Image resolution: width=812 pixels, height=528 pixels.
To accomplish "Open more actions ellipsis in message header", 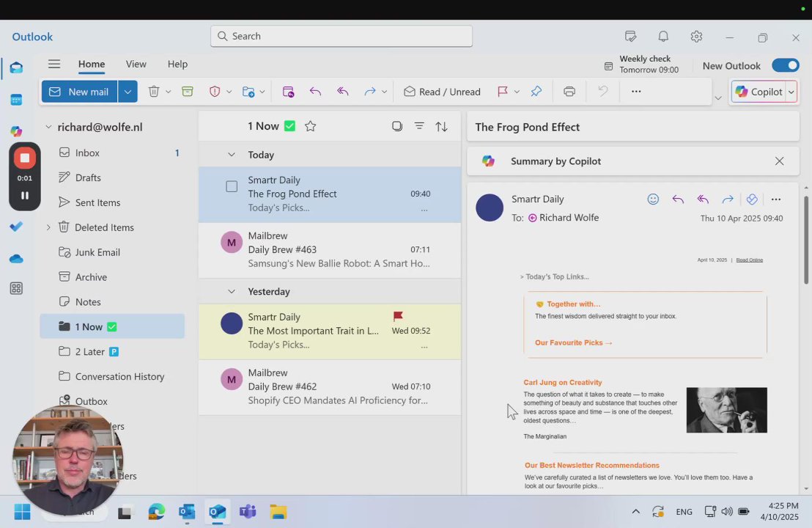I will click(x=776, y=199).
